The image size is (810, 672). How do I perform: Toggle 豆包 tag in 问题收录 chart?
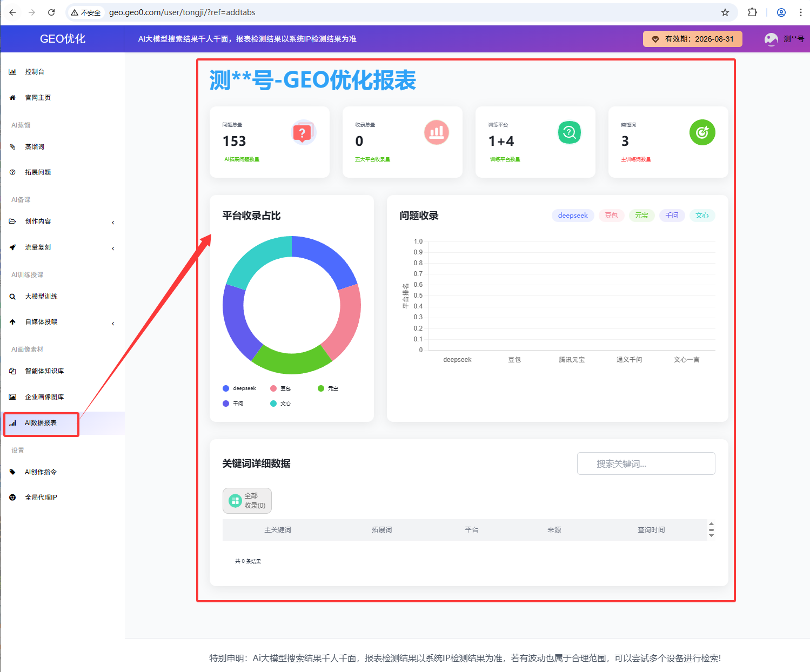click(611, 216)
